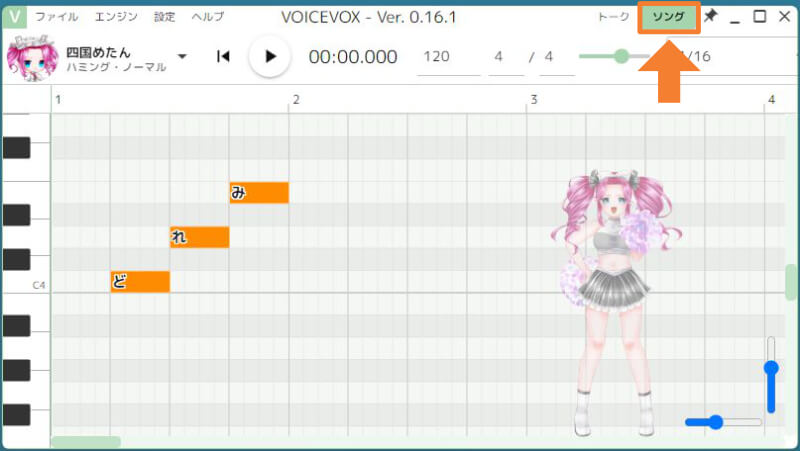This screenshot has height=451, width=800.
Task: Close the VOICEVOX window
Action: click(785, 16)
